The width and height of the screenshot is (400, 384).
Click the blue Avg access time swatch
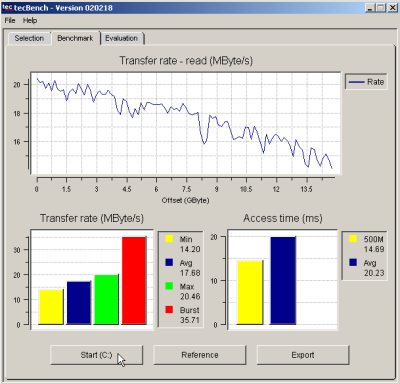[x=353, y=262]
